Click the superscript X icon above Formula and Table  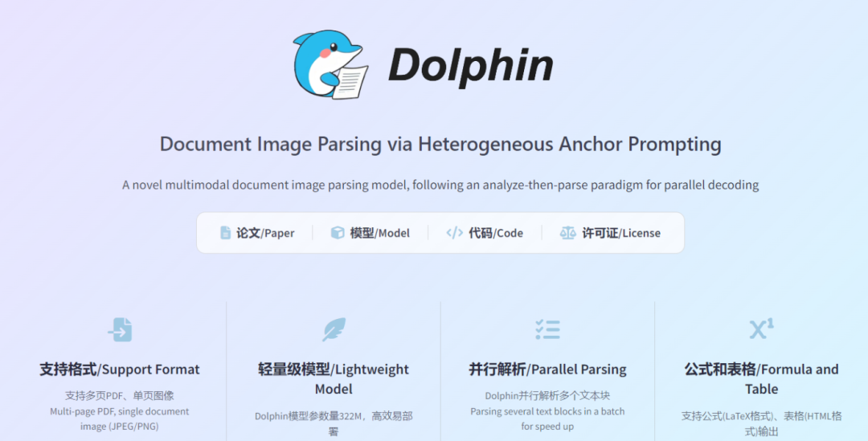tap(762, 329)
